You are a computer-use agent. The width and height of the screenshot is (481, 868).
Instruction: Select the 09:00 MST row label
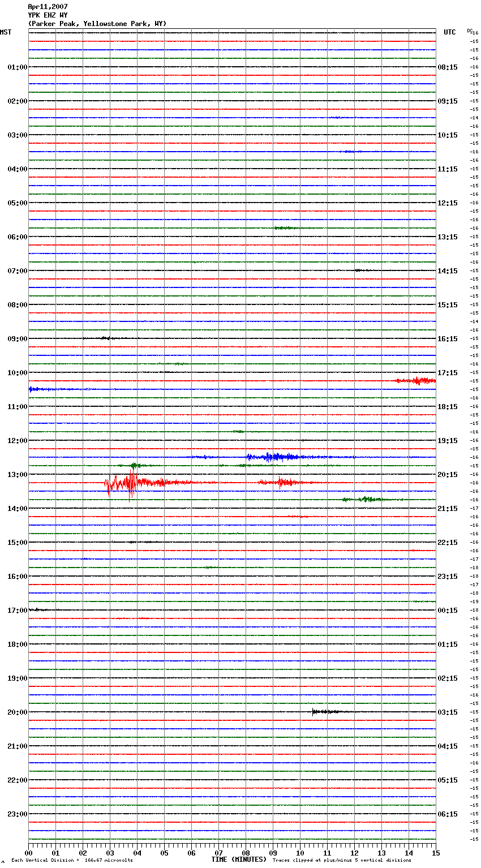[x=18, y=339]
